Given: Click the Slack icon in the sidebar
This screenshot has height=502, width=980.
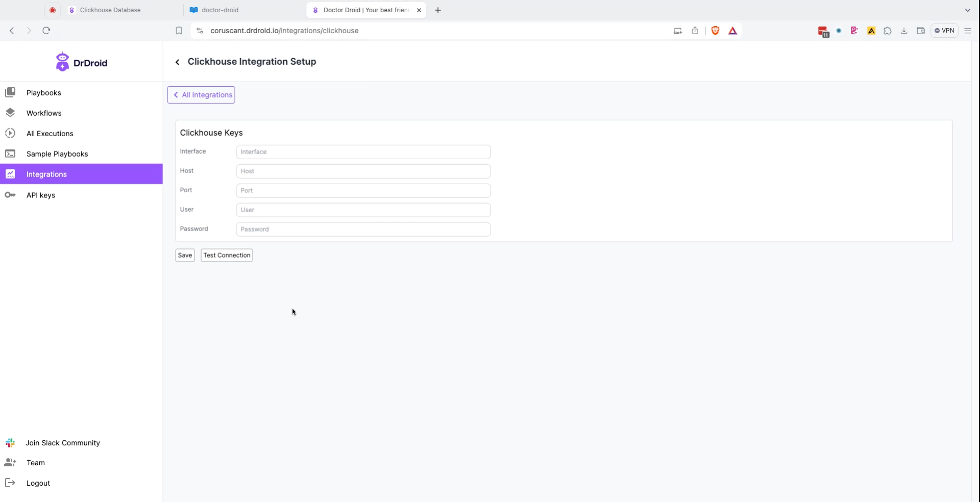Looking at the screenshot, I should [10, 443].
